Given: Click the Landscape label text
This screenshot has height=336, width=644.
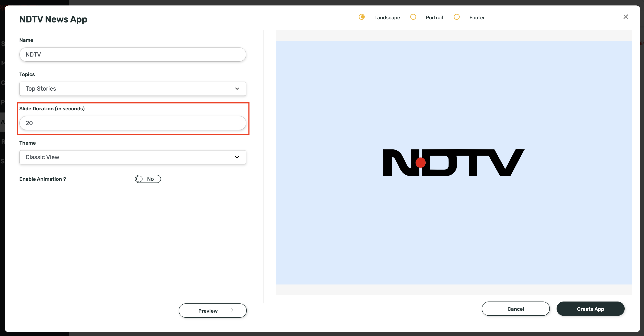Looking at the screenshot, I should [x=387, y=17].
